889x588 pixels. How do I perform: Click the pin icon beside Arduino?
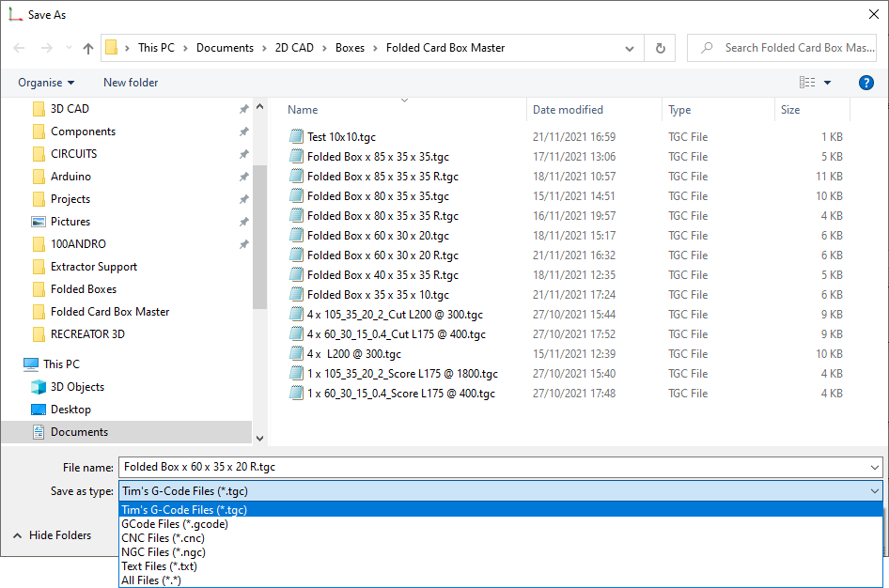click(243, 177)
